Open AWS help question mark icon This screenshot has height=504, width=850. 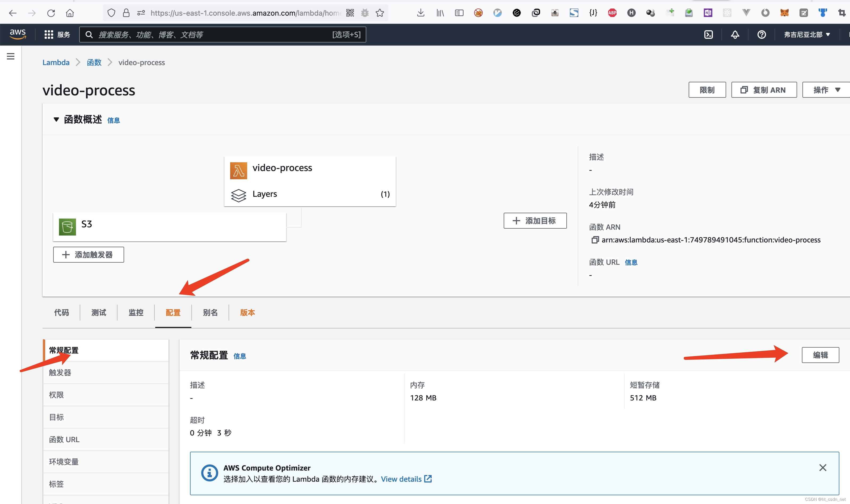click(761, 34)
